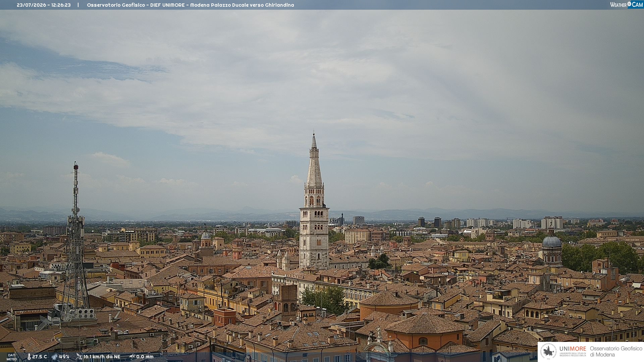Select the 0.0 mm rainfall value
This screenshot has width=644, height=362.
(145, 357)
